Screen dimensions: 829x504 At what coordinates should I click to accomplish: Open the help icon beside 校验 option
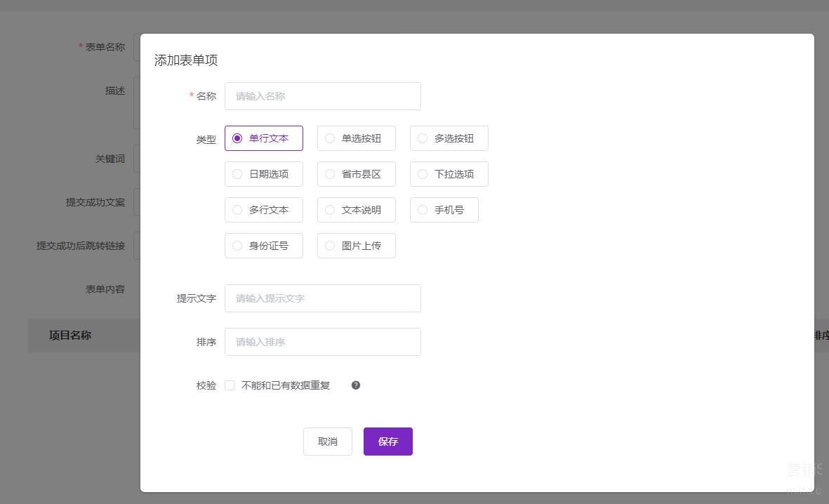pyautogui.click(x=356, y=385)
